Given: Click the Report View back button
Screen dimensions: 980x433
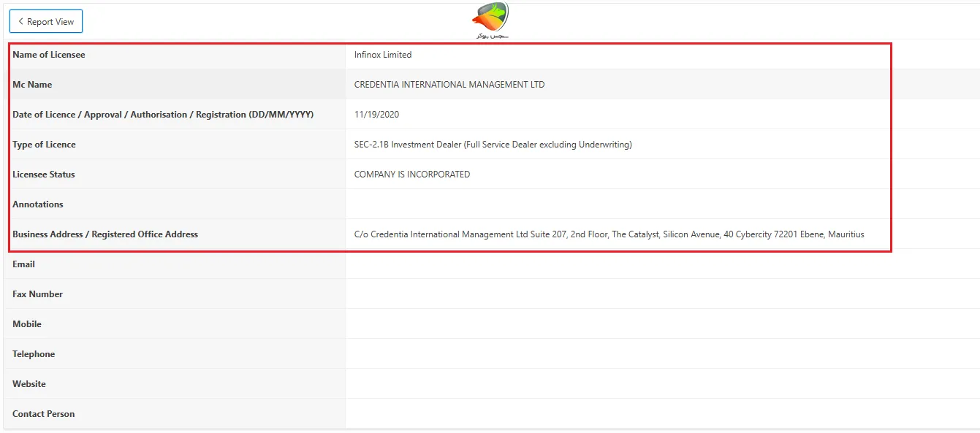Looking at the screenshot, I should coord(46,22).
